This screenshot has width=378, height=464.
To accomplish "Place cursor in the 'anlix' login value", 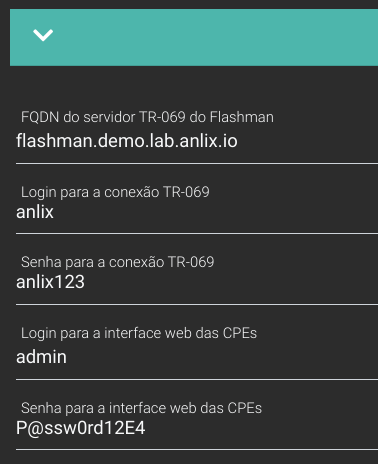I will pos(35,212).
